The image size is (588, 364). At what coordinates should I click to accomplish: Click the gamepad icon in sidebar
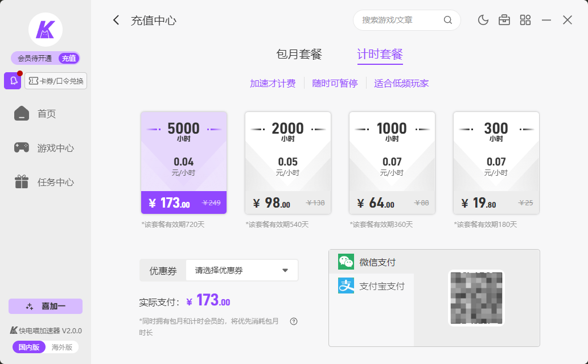click(x=22, y=147)
